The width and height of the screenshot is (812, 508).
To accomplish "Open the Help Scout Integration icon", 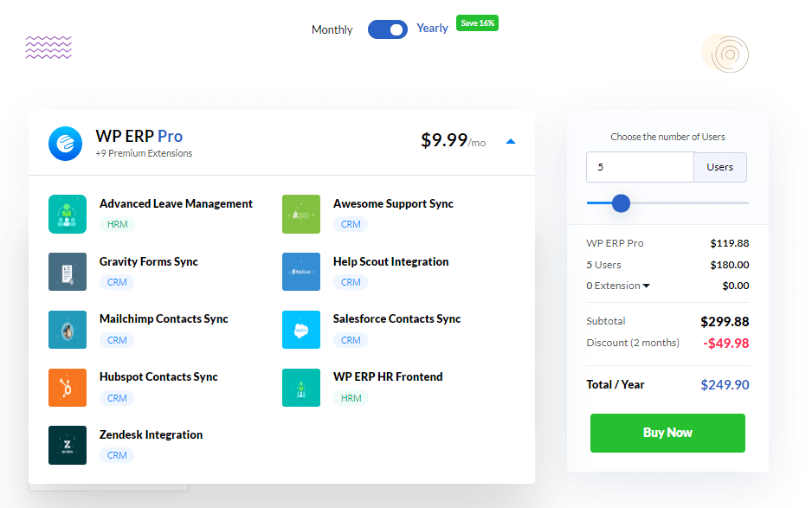I will tap(301, 272).
